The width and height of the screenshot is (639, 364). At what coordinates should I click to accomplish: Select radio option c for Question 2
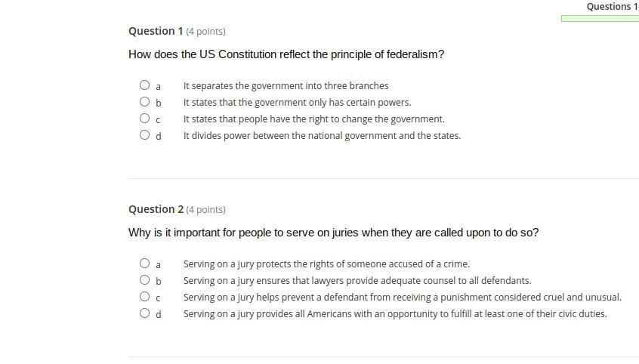[x=145, y=297]
